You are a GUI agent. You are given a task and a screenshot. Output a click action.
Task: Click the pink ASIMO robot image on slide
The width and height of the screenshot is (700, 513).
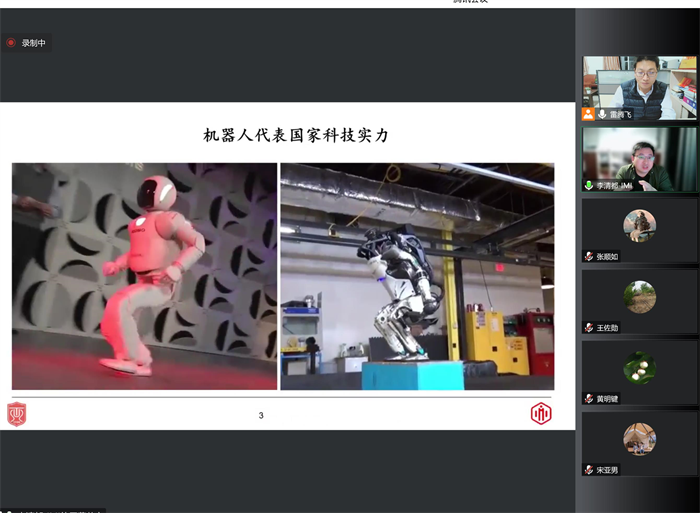(x=144, y=276)
